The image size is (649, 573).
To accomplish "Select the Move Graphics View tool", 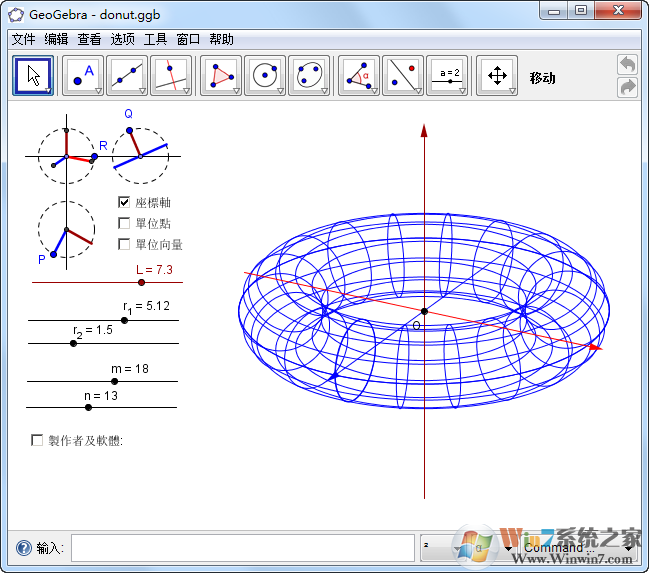I will tap(496, 76).
